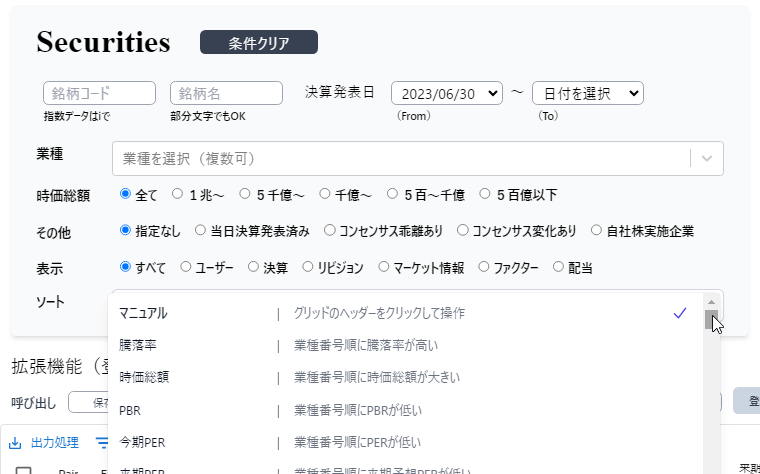Select the 1兆～ market cap radio button
Viewport: 760px width, 474px height.
click(x=177, y=195)
